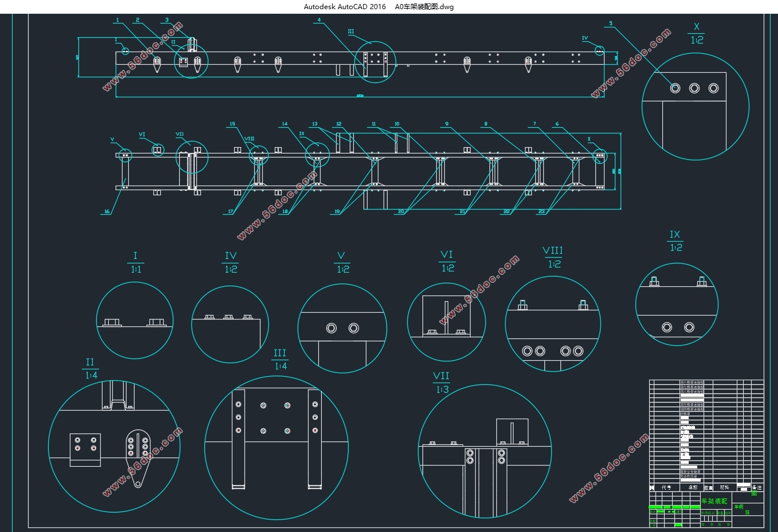The width and height of the screenshot is (778, 532).
Task: Select the detail II enlarged view circle
Action: pyautogui.click(x=114, y=446)
